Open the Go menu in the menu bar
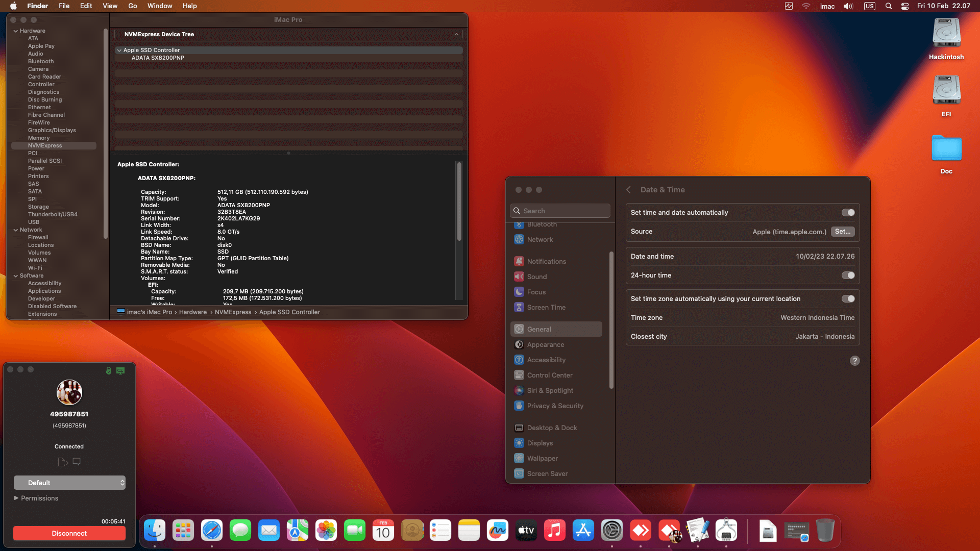Screen dimensions: 980x551 tap(132, 6)
